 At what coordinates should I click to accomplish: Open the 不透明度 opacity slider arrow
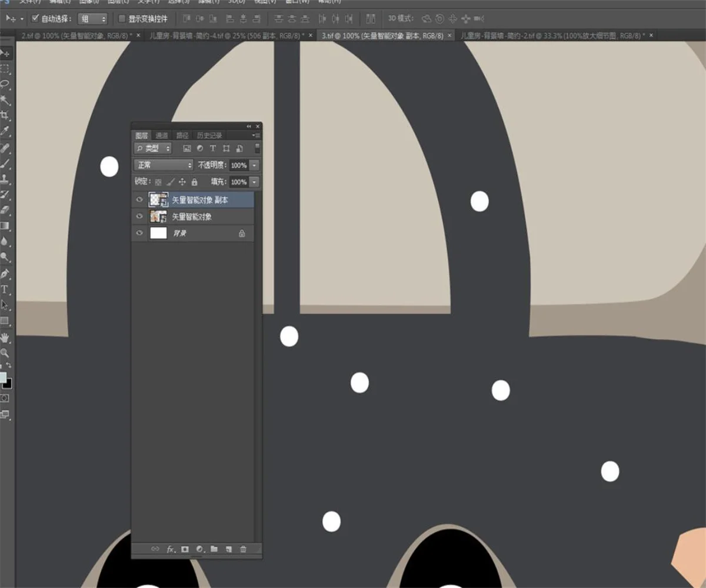point(254,166)
